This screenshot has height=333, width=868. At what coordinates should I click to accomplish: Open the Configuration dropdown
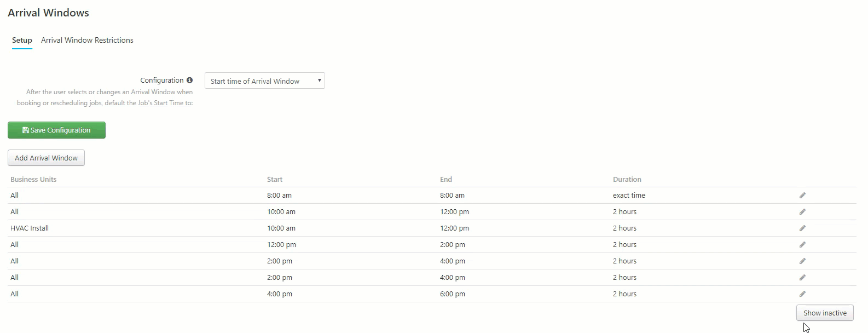click(x=265, y=81)
